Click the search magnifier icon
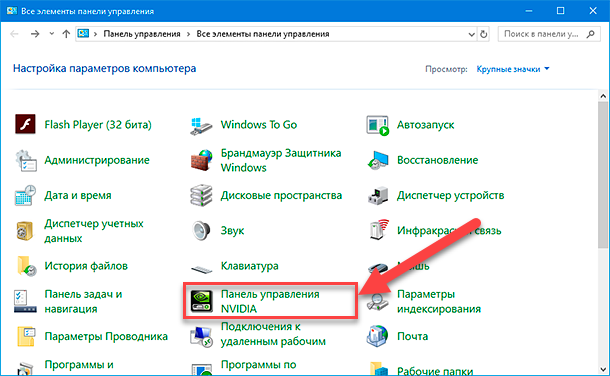Screen dimensions: 610x376 [x=591, y=34]
